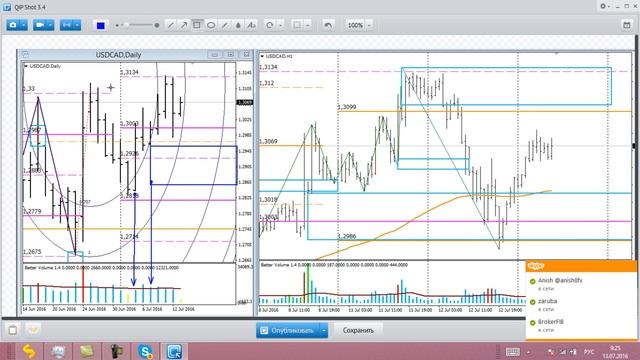Select the Ellipse drawing tool
Image resolution: width=640 pixels, height=360 pixels.
(x=211, y=25)
